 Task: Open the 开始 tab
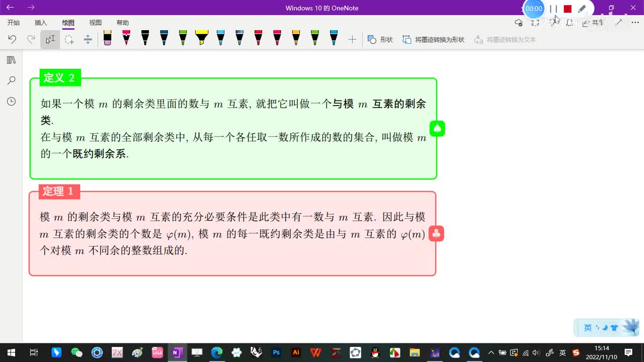[14, 23]
